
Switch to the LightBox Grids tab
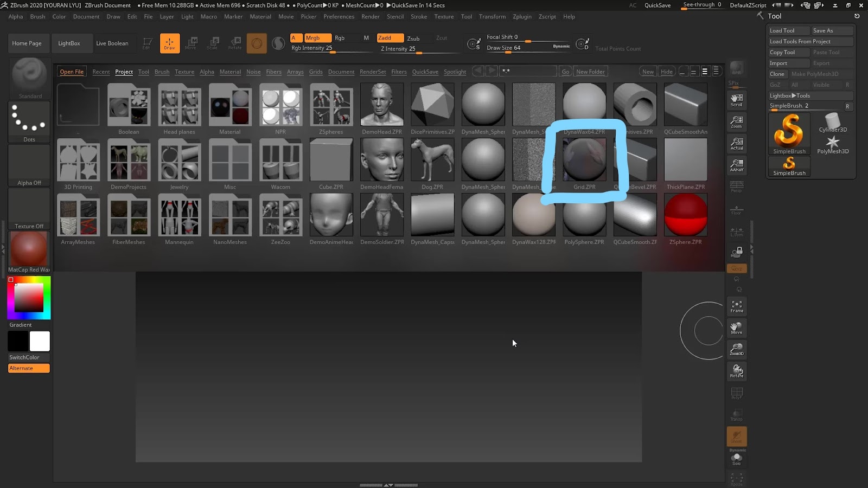tap(316, 72)
